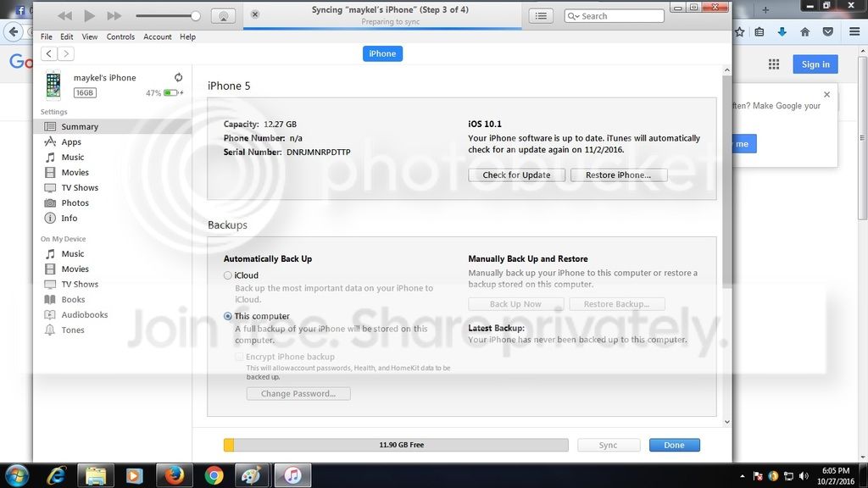Image resolution: width=868 pixels, height=488 pixels.
Task: Select the iCloud backup radio button
Action: tap(228, 275)
